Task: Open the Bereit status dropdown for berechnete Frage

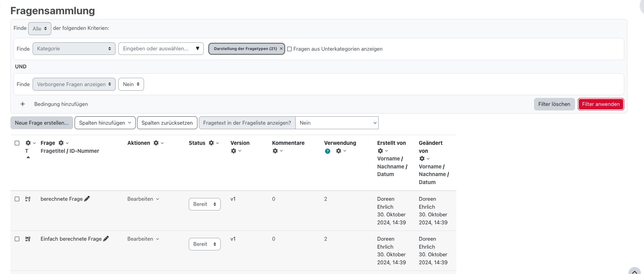Action: coord(204,204)
